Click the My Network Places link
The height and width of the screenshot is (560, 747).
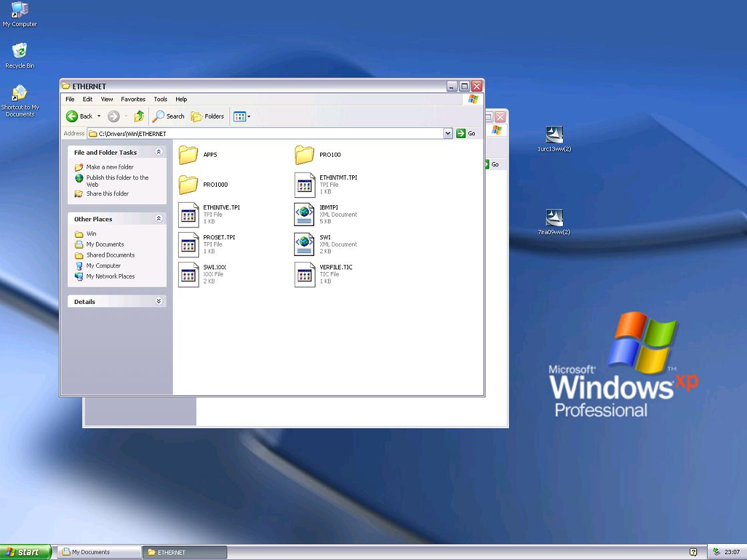[110, 277]
